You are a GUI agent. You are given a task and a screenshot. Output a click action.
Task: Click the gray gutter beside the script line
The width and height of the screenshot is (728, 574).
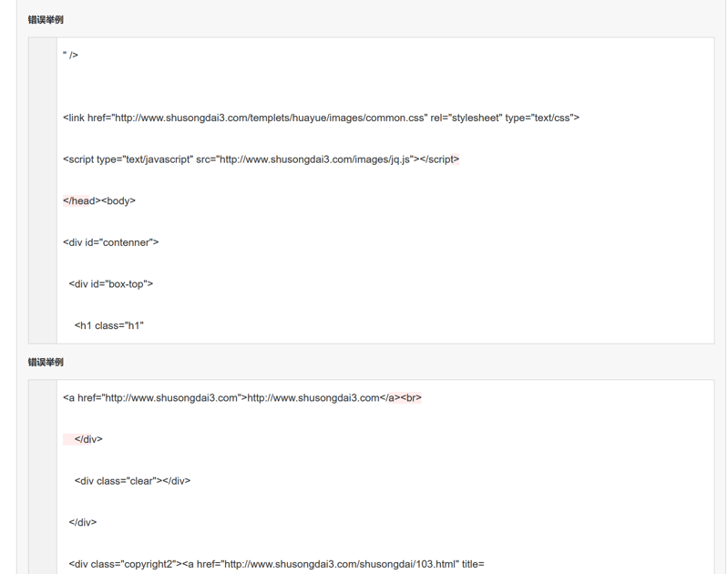point(43,159)
